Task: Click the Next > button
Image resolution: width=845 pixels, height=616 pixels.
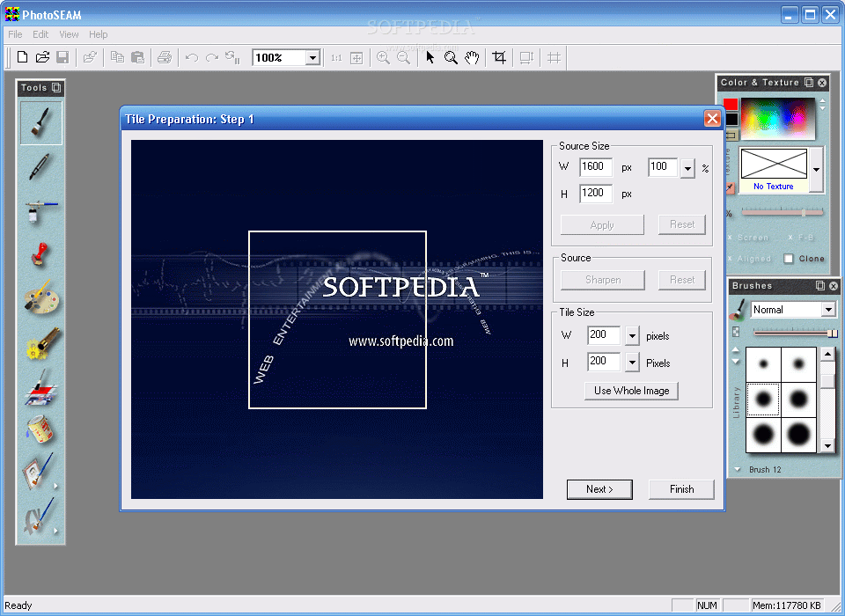Action: (x=599, y=489)
